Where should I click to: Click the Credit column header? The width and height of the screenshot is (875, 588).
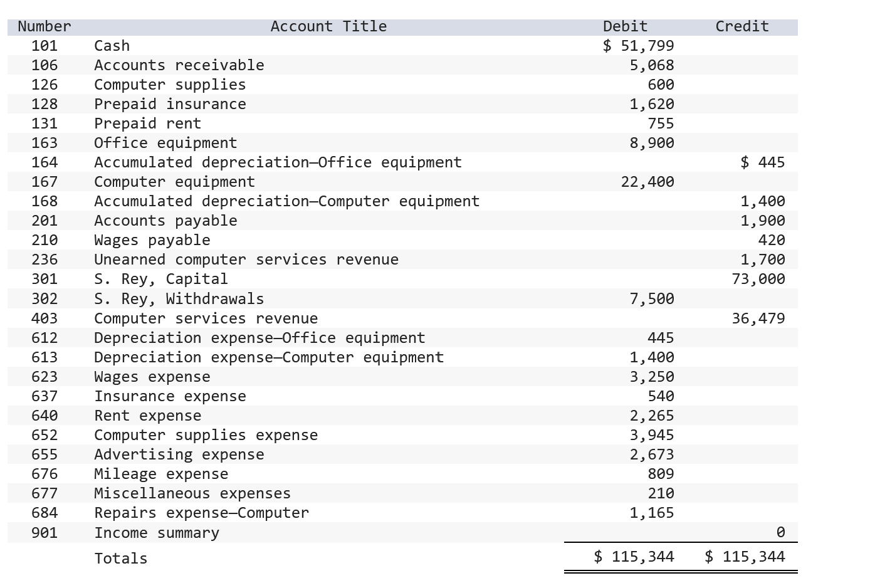[742, 26]
